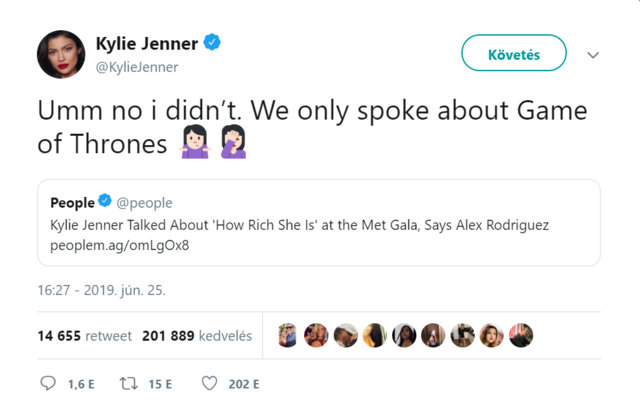This screenshot has height=416, width=640.
Task: Click the reply speech bubble icon
Action: click(x=48, y=383)
